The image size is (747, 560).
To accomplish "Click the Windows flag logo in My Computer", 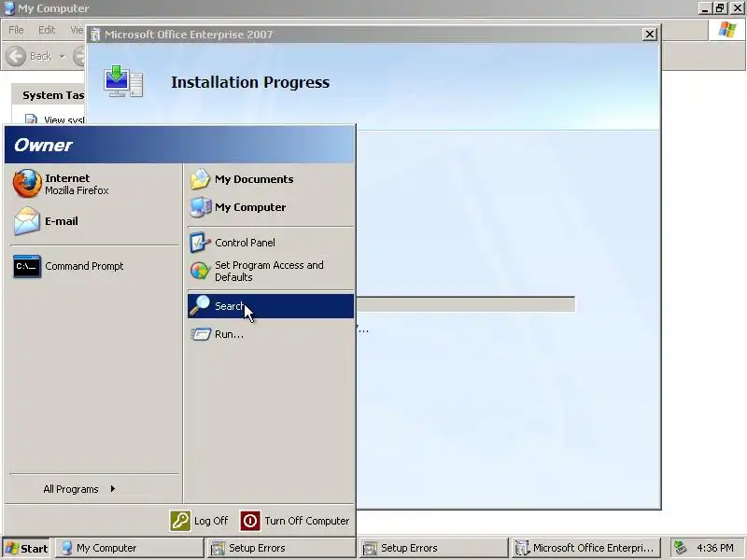I will click(727, 30).
